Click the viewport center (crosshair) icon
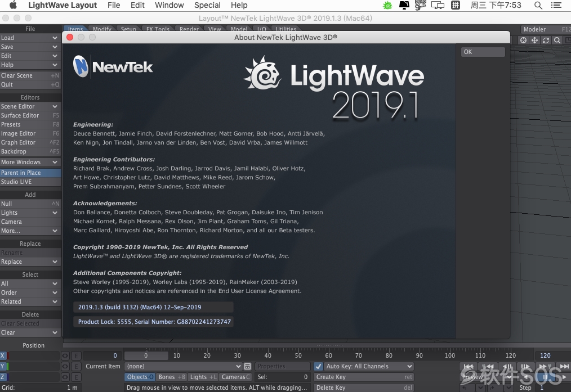 coord(523,40)
